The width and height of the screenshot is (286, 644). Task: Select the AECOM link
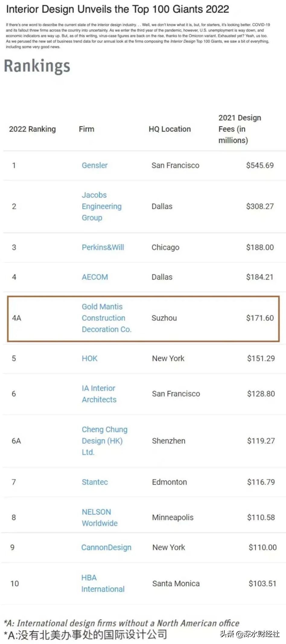coord(95,277)
